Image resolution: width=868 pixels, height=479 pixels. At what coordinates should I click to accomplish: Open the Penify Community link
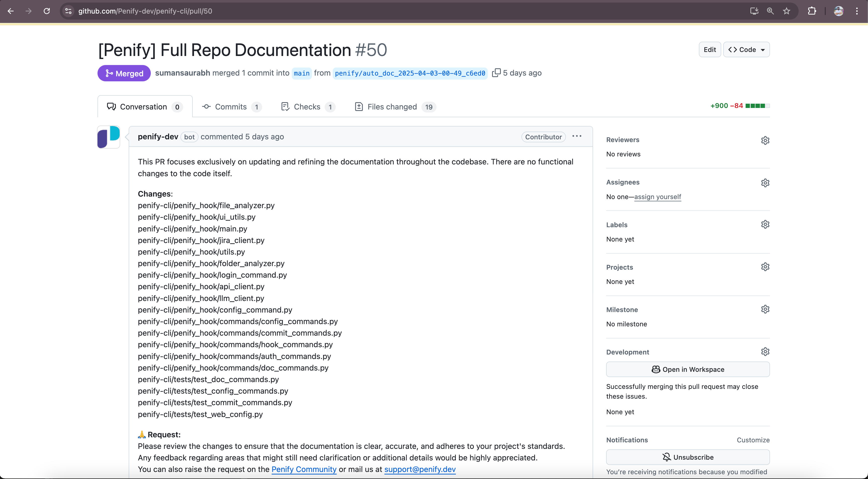point(304,469)
